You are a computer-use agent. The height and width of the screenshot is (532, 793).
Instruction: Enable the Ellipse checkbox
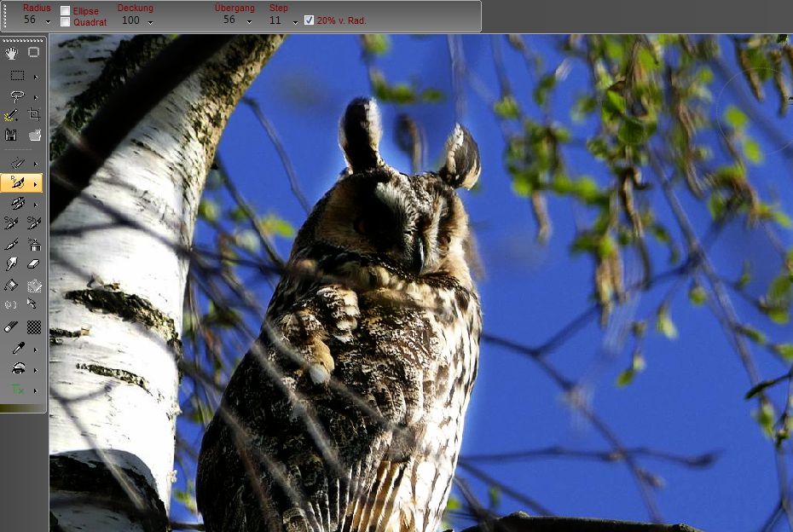[x=66, y=11]
